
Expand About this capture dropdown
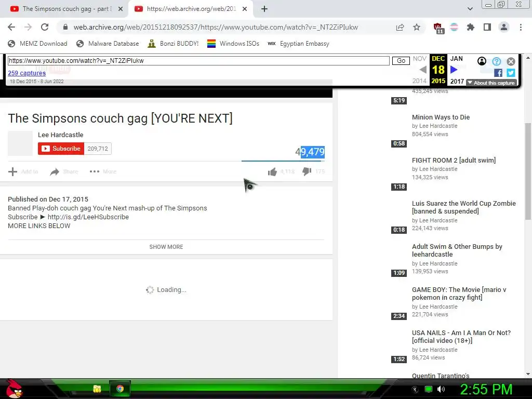tap(491, 83)
